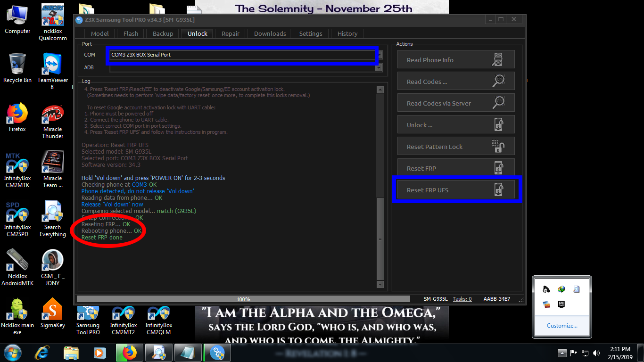Switch to the Flash tab
The image size is (644, 362).
point(131,33)
